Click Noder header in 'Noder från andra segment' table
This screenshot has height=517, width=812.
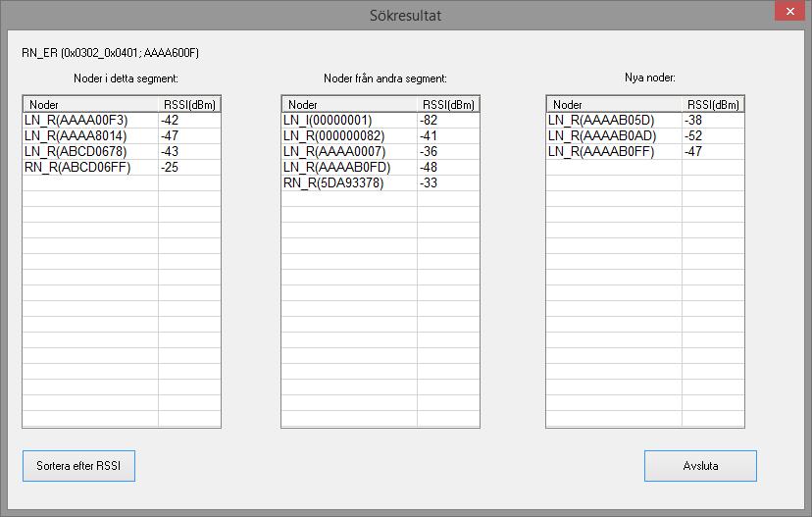[x=349, y=105]
